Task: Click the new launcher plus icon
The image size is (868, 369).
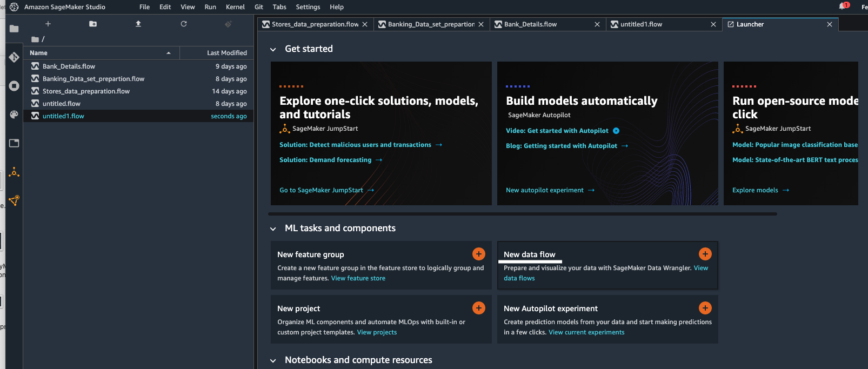Action: click(x=48, y=24)
